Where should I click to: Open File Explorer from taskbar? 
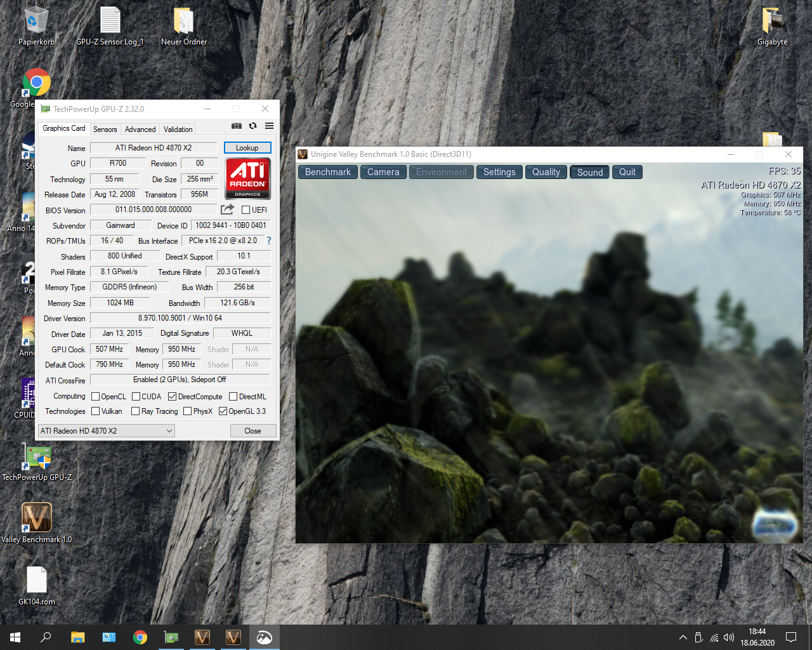pyautogui.click(x=77, y=637)
